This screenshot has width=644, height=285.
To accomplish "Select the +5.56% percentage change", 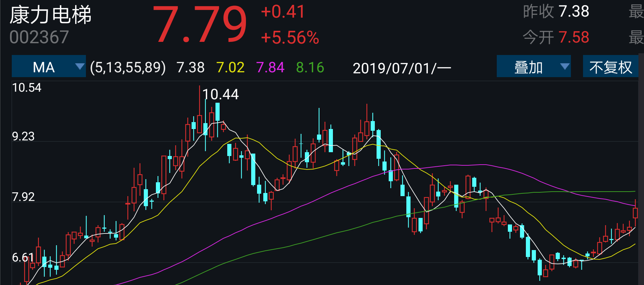I will [290, 38].
